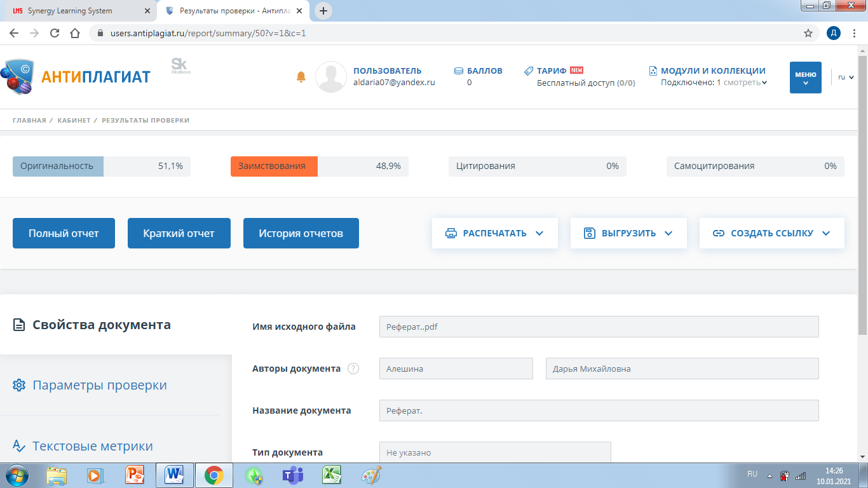868x488 pixels.
Task: Expand the ВЫГРУЗИТЬ dropdown arrow
Action: pyautogui.click(x=668, y=234)
